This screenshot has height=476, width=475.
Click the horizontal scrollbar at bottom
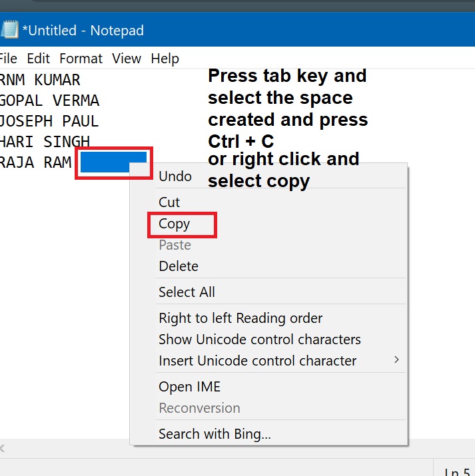pyautogui.click(x=67, y=447)
